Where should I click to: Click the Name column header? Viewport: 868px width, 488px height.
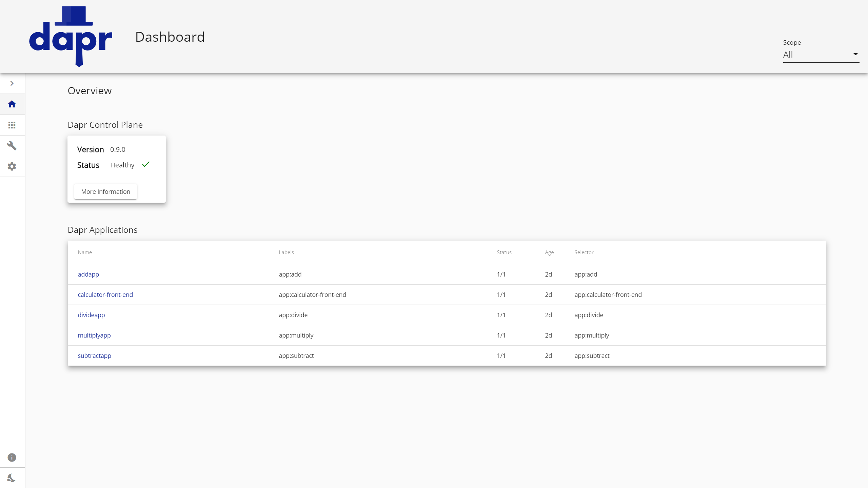85,252
